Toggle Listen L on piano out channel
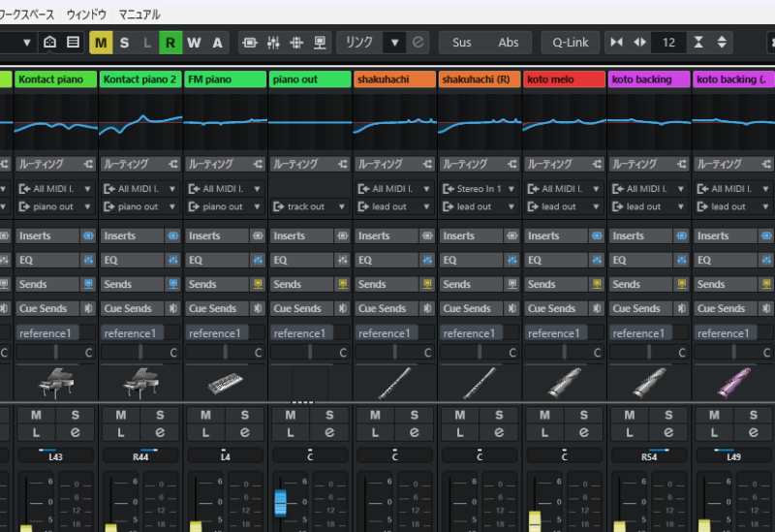Viewport: 775px width, 532px height. point(291,432)
